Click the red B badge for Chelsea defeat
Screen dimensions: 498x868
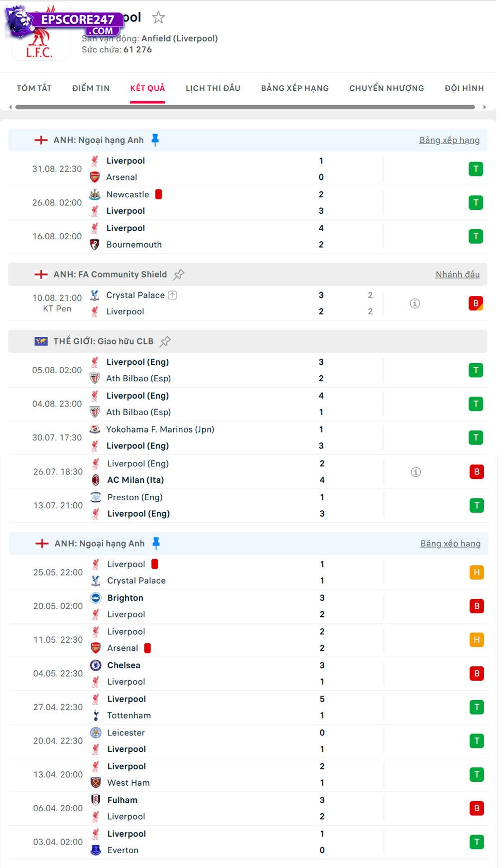click(x=476, y=673)
